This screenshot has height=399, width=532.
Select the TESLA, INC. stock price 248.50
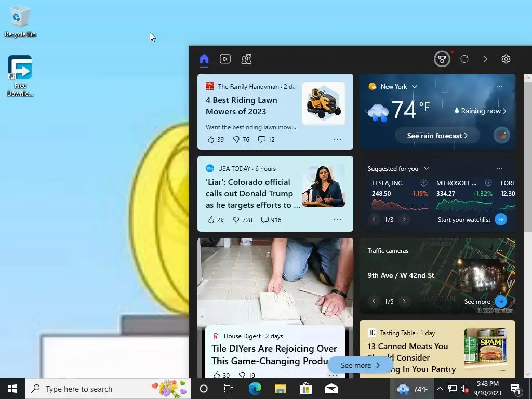[381, 193]
